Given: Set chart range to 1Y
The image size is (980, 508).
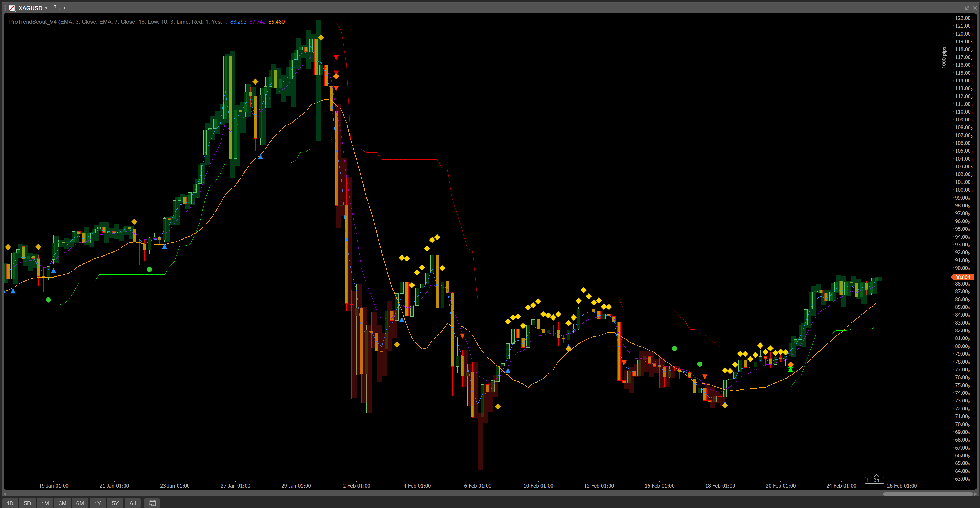Looking at the screenshot, I should (x=98, y=503).
